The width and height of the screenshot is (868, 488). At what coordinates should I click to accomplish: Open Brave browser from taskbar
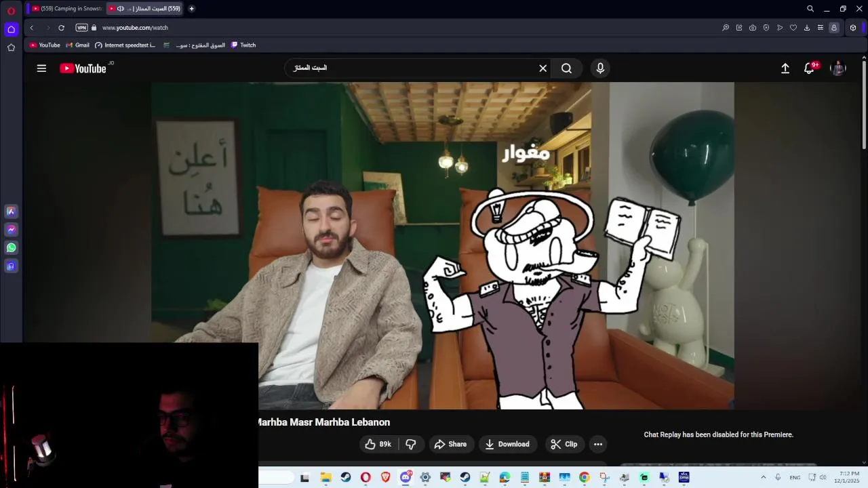click(x=385, y=477)
